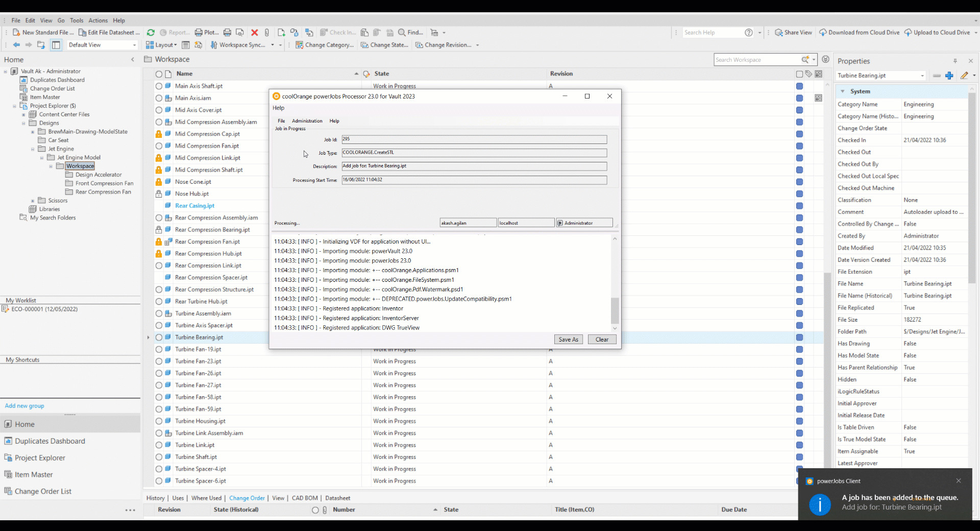
Task: Click the Print icon next to Plot
Action: (227, 33)
